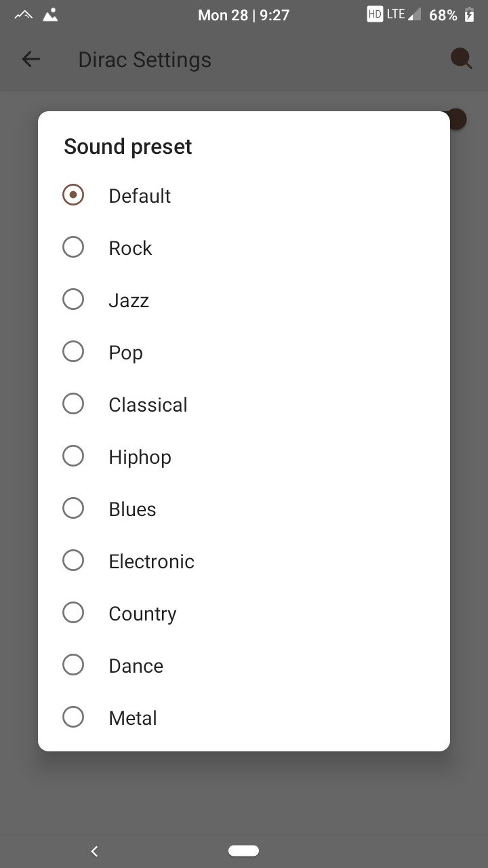Tap the picture notification icon in status bar
The image size is (488, 868).
tap(50, 15)
